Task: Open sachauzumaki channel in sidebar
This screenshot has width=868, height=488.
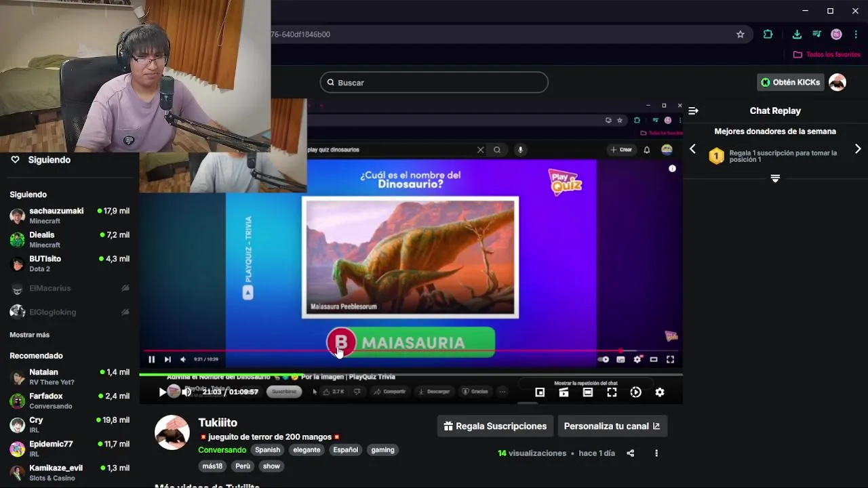Action: [x=69, y=216]
